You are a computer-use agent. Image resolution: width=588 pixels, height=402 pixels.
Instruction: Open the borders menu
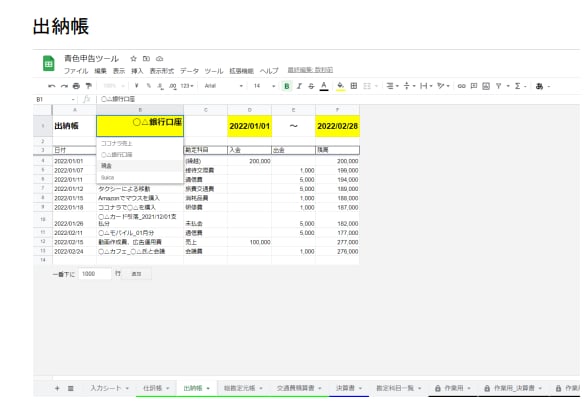[x=354, y=86]
